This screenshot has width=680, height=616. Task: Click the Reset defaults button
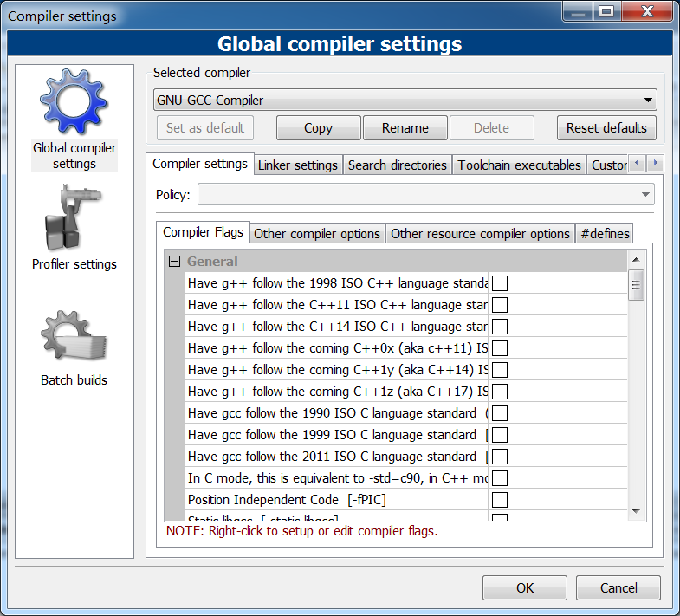click(606, 128)
